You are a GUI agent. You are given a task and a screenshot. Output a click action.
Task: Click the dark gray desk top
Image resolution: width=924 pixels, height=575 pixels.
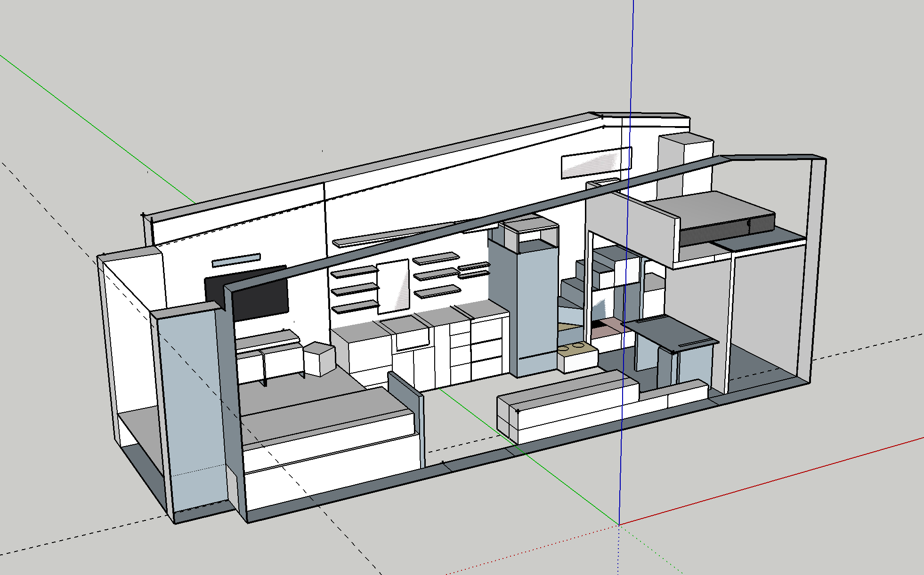click(669, 332)
